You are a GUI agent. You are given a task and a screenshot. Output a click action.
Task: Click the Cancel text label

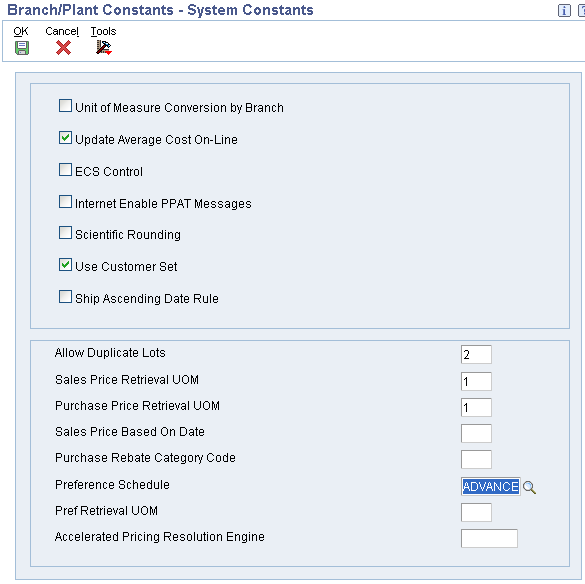[x=62, y=31]
